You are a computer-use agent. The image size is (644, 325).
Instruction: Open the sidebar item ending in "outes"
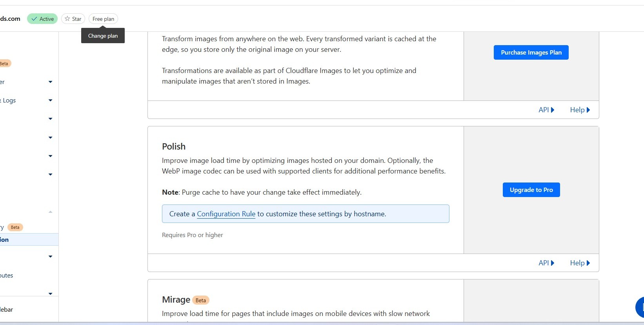[7, 276]
